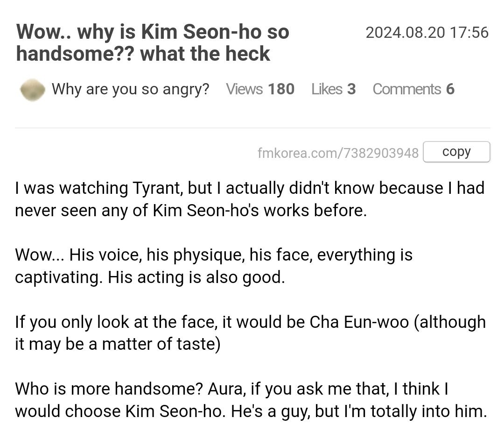Click the copy button for the post URL

coord(456,151)
